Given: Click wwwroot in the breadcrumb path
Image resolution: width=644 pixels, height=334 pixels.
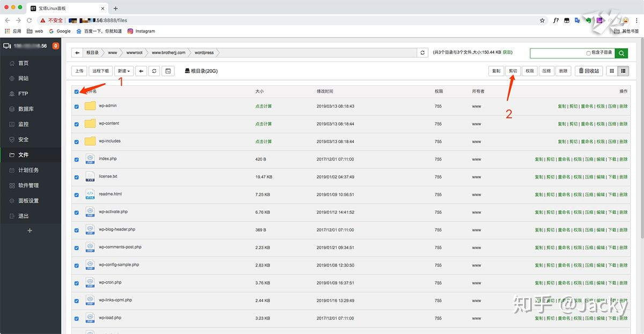Looking at the screenshot, I should [134, 53].
